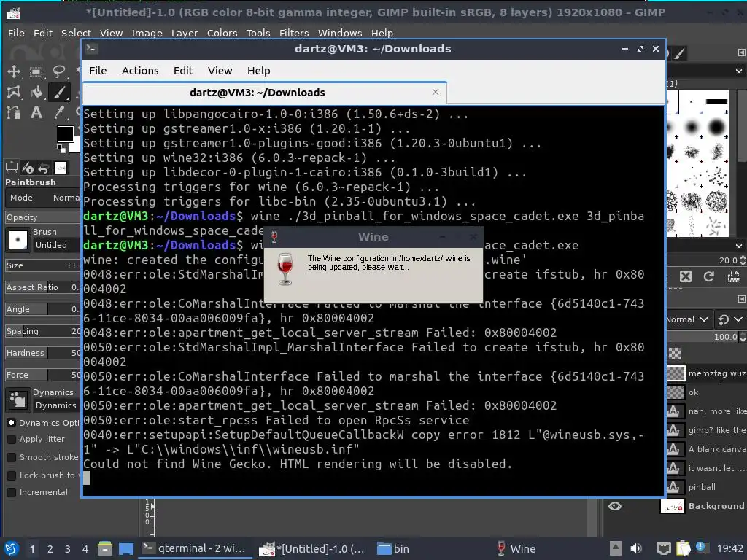
Task: Click the Angle slider field
Action: coord(43,309)
